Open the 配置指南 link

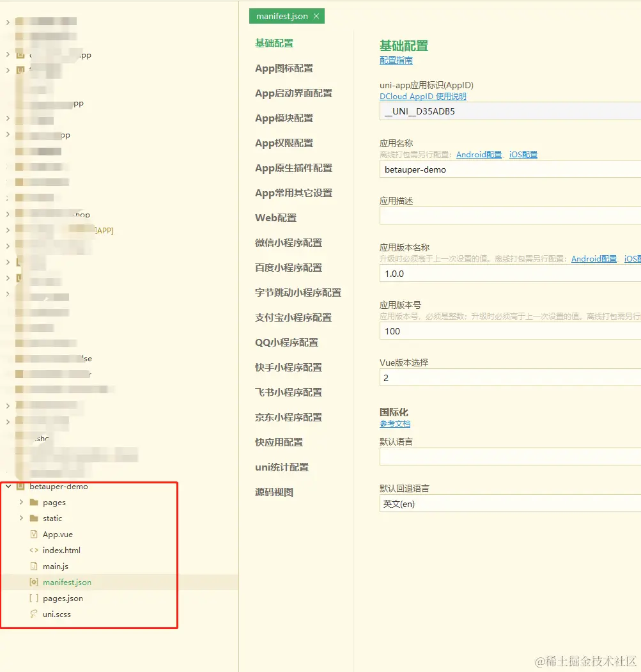[x=396, y=61]
